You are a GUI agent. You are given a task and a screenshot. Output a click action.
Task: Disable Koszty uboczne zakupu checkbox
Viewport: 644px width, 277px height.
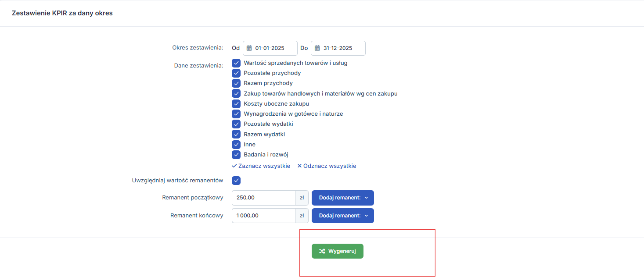click(236, 104)
